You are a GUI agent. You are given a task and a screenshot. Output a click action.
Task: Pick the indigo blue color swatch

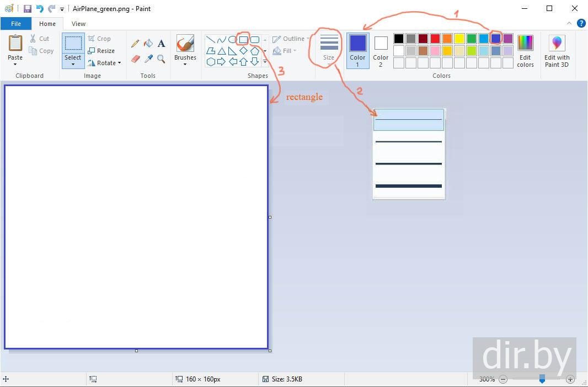click(496, 38)
